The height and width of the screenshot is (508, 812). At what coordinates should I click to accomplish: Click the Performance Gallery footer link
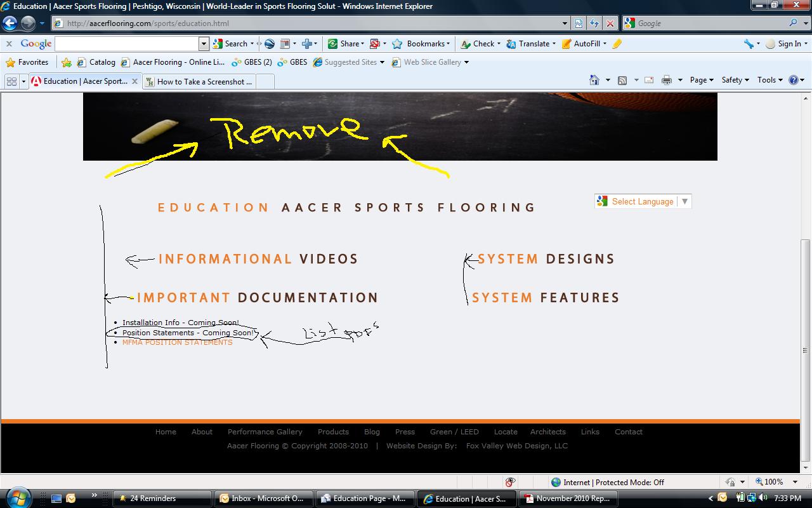pos(265,432)
